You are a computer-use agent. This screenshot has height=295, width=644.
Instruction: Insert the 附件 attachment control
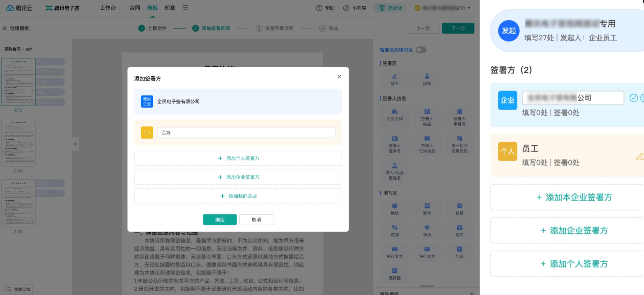pyautogui.click(x=459, y=231)
